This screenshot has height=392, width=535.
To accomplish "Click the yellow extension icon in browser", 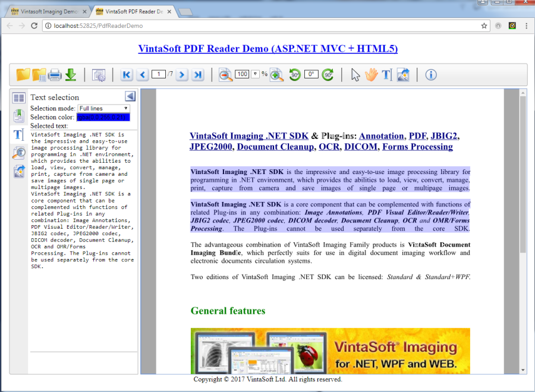I will coord(512,26).
